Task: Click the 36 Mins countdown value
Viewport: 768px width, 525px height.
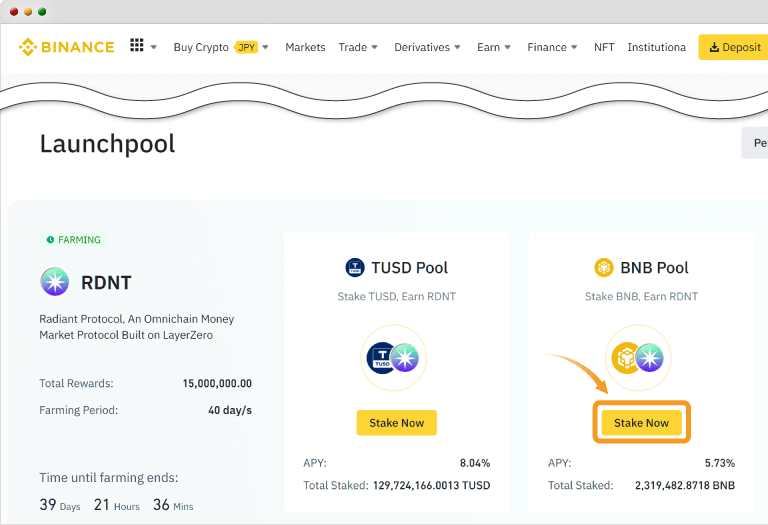Action: click(173, 505)
